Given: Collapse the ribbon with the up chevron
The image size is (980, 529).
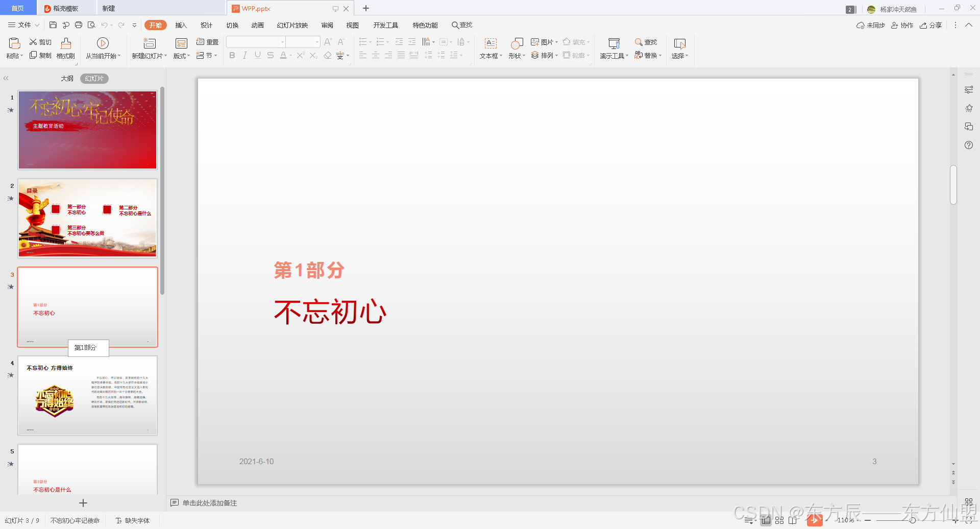Looking at the screenshot, I should coord(969,25).
